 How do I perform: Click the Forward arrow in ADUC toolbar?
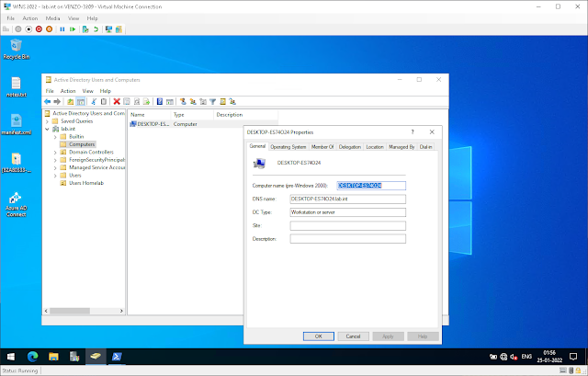coord(57,102)
